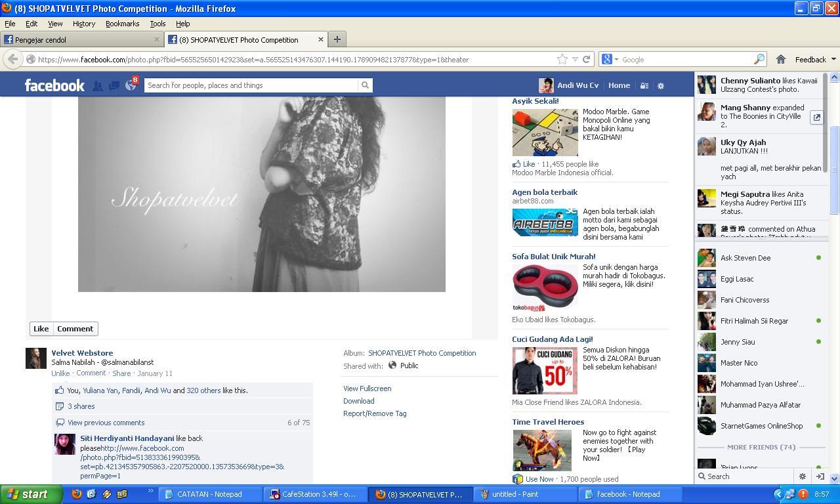Click the browser URL address field
The height and width of the screenshot is (504, 840).
point(295,59)
